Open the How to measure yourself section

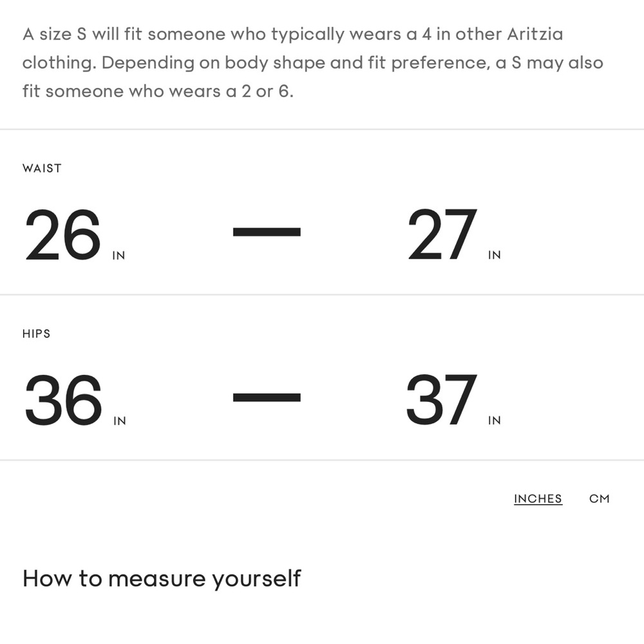pos(162,579)
